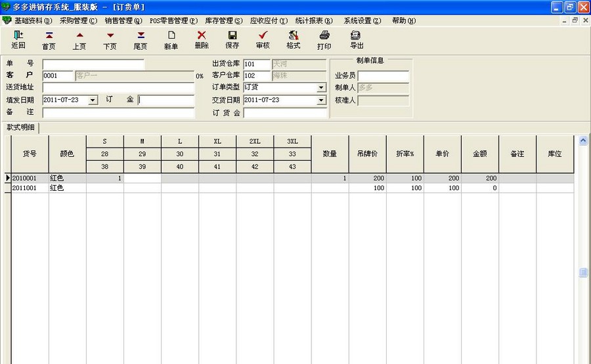This screenshot has width=591, height=364.
Task: Click the 备注 input field
Action: point(118,112)
